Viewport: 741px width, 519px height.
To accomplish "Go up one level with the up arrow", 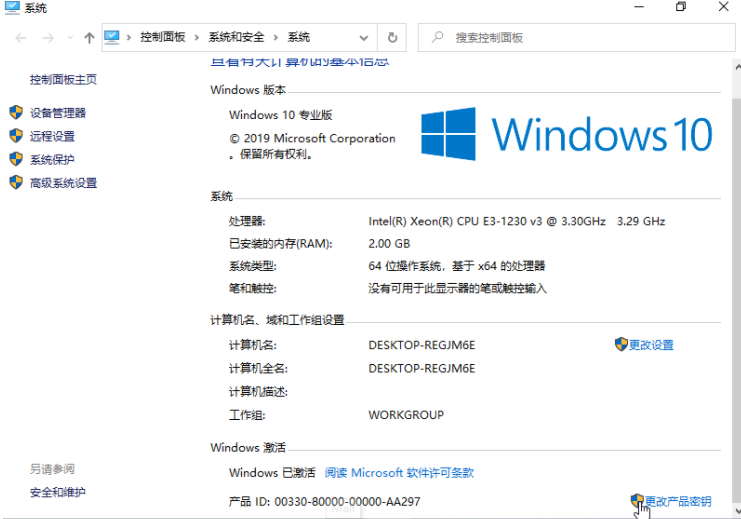I will (90, 38).
